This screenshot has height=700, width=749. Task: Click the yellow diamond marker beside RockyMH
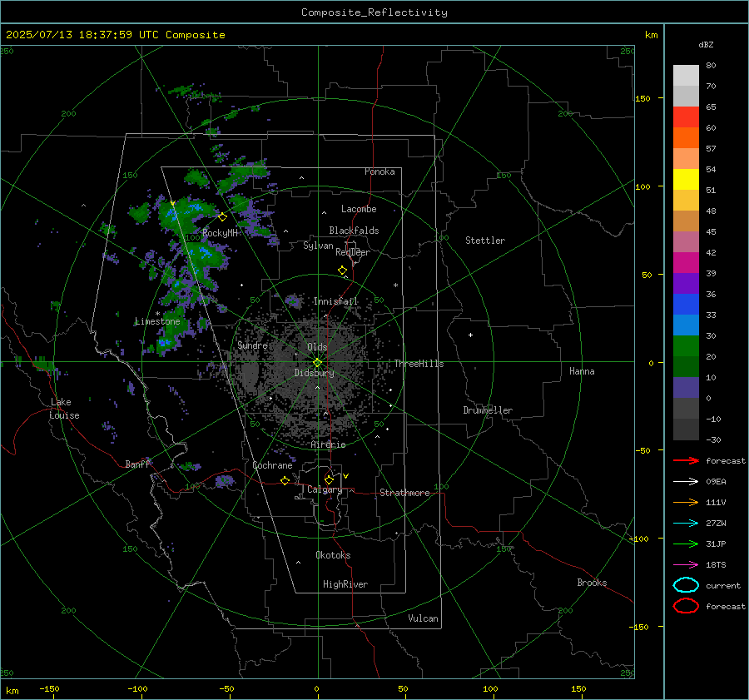tap(222, 217)
